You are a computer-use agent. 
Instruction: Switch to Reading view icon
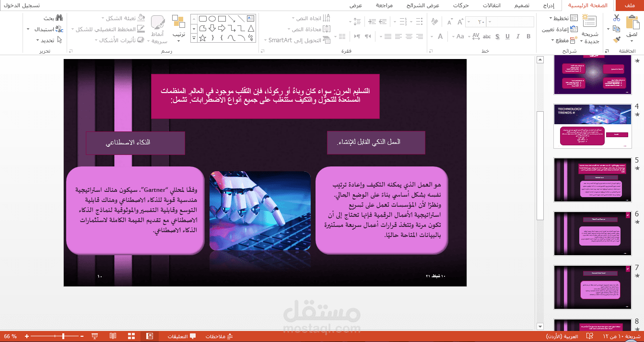click(x=113, y=337)
